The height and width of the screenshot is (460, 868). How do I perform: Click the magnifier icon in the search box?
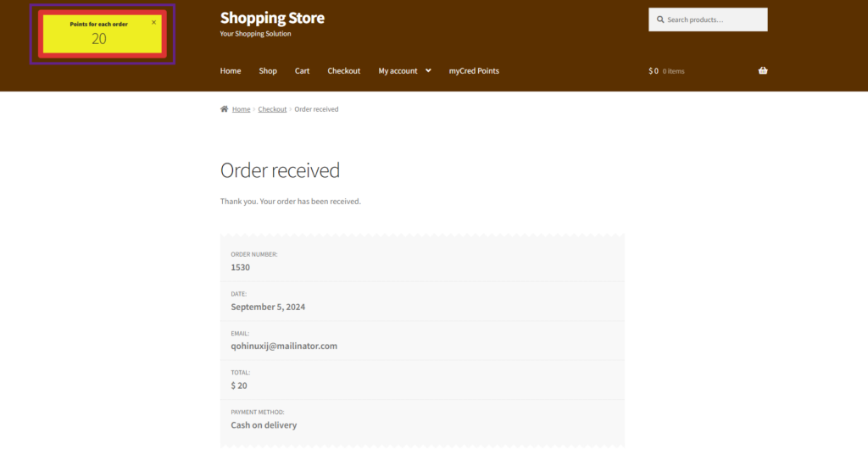[x=660, y=19]
